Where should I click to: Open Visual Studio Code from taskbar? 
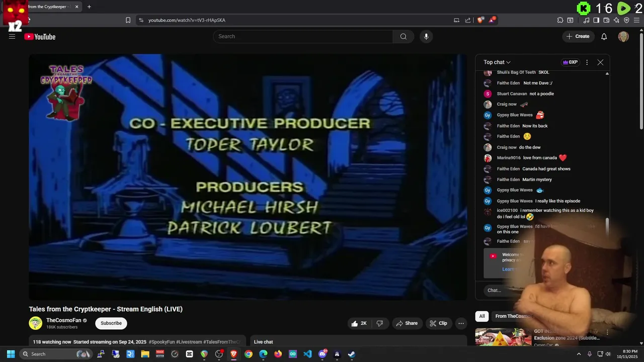(x=307, y=354)
